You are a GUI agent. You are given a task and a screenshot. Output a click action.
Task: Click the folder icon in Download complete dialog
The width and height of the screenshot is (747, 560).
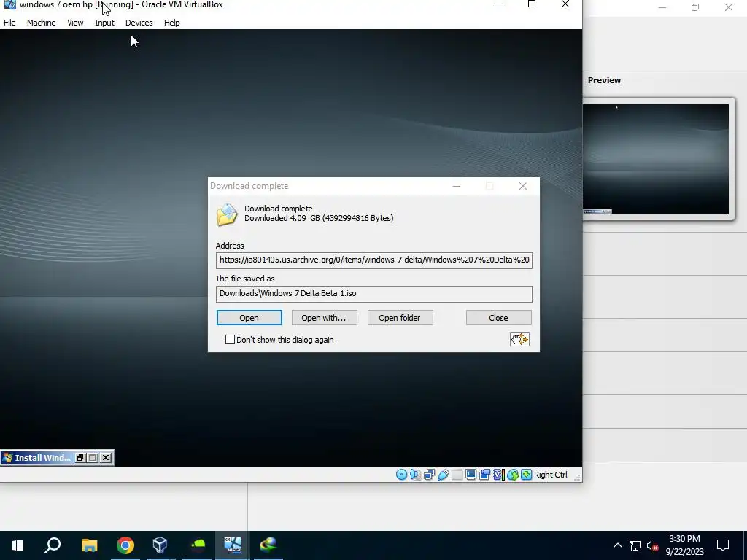click(x=227, y=214)
